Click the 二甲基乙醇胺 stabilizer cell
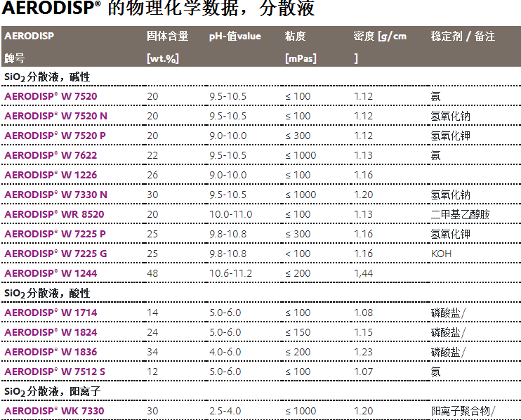521x420 pixels. (x=460, y=214)
